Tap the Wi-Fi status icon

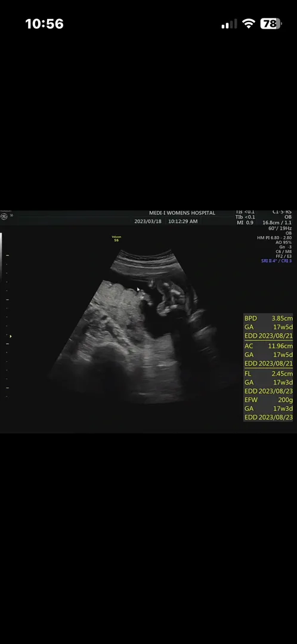coord(249,24)
